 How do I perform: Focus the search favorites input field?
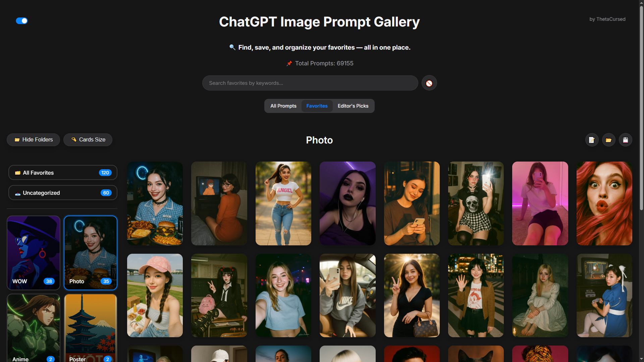[310, 83]
